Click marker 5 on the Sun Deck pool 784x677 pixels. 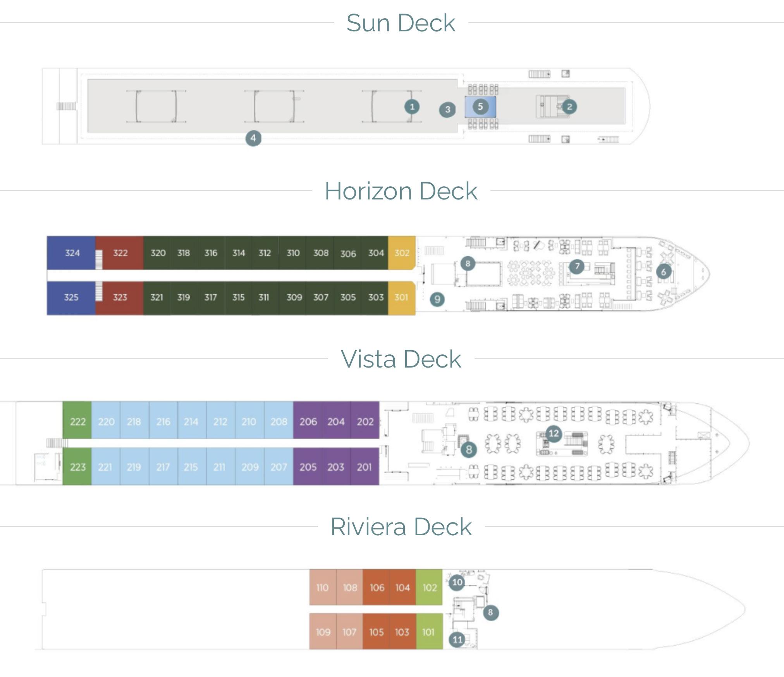tap(480, 107)
